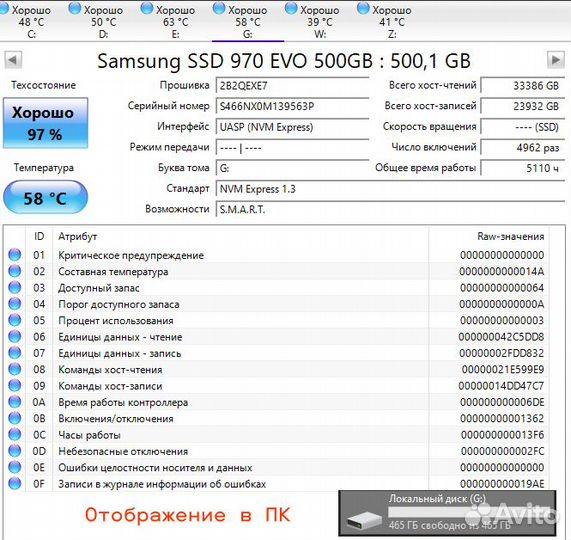This screenshot has height=540, width=571.
Task: Click status icon for Команды хост-записи row
Action: (x=15, y=385)
